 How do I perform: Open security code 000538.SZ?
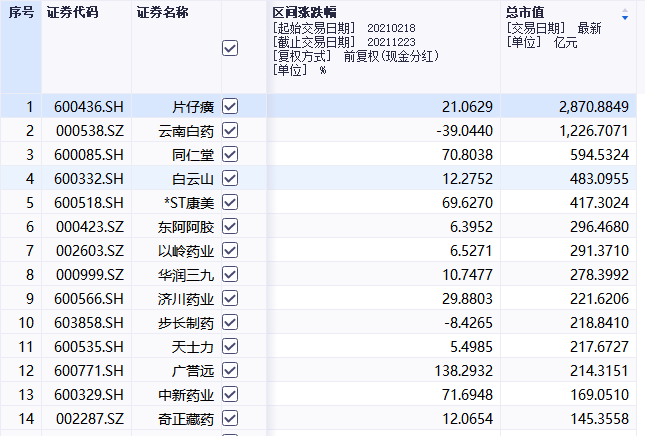click(90, 131)
